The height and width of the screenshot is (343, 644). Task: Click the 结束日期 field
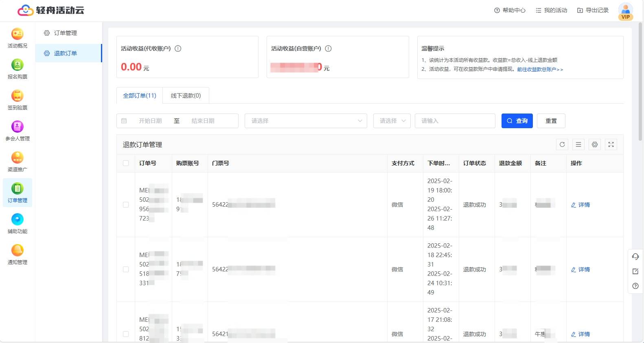(x=203, y=121)
